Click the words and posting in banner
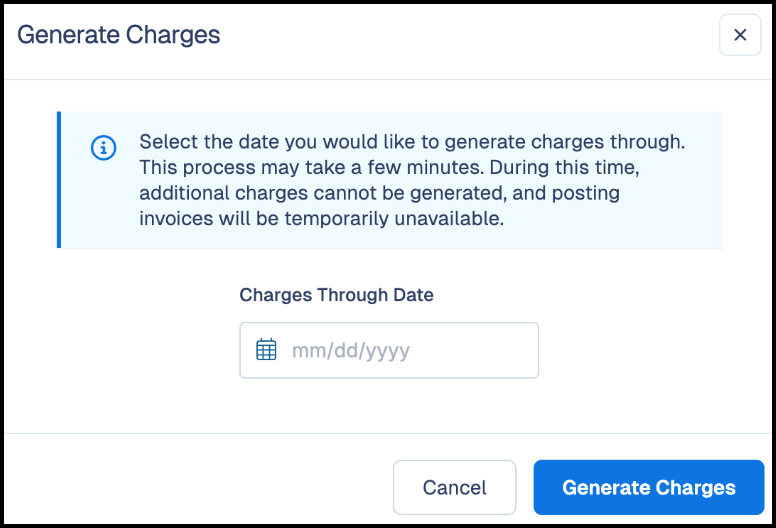This screenshot has height=528, width=776. (x=566, y=193)
